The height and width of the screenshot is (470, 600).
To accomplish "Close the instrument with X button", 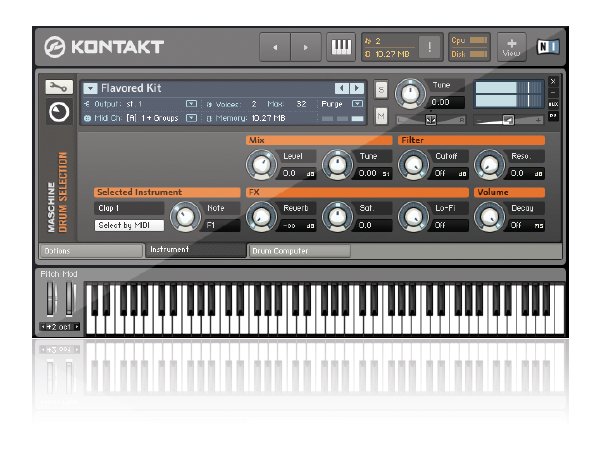I will [553, 81].
